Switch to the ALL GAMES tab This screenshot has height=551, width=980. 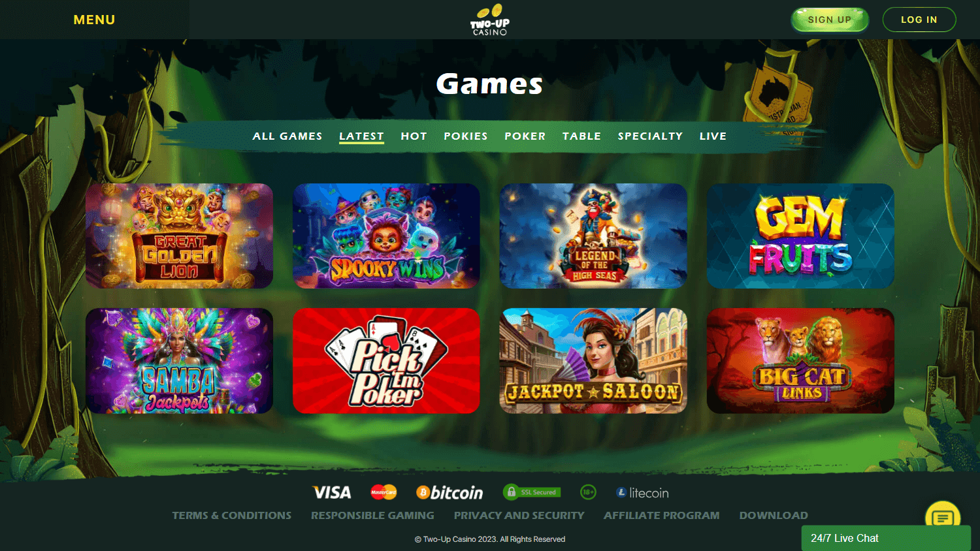pos(287,136)
